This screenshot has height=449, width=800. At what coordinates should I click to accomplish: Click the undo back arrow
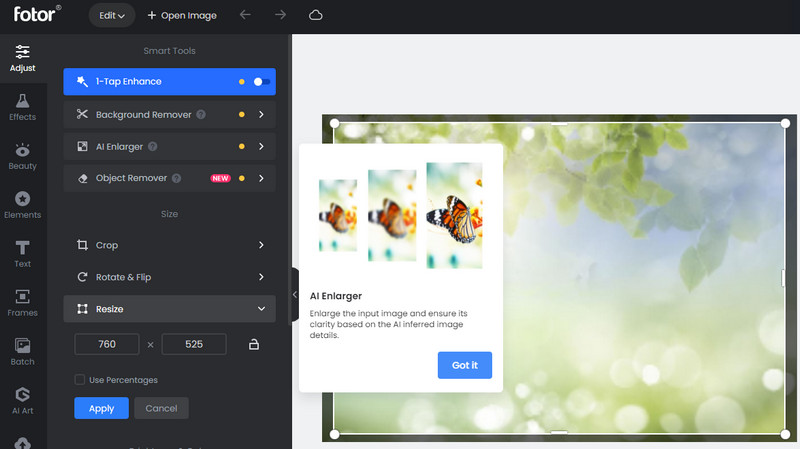[246, 16]
